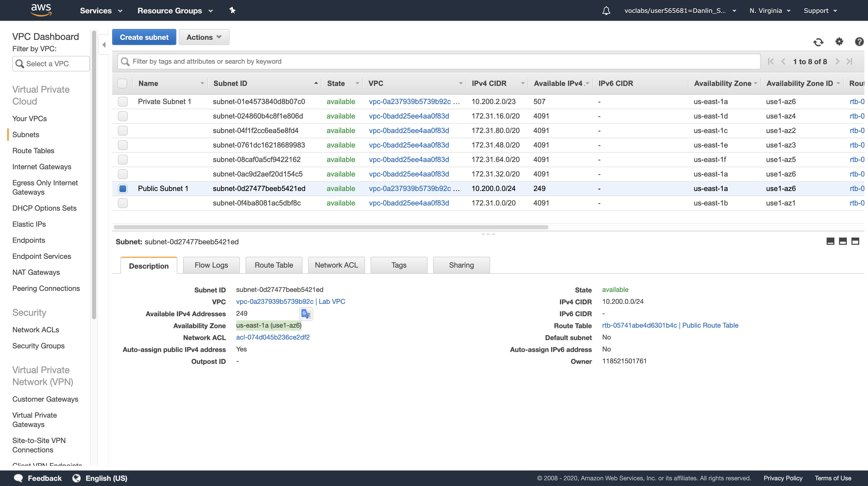Maximize details pane with rightmost layout icon
Screen dimensions: 868x486
click(855, 241)
